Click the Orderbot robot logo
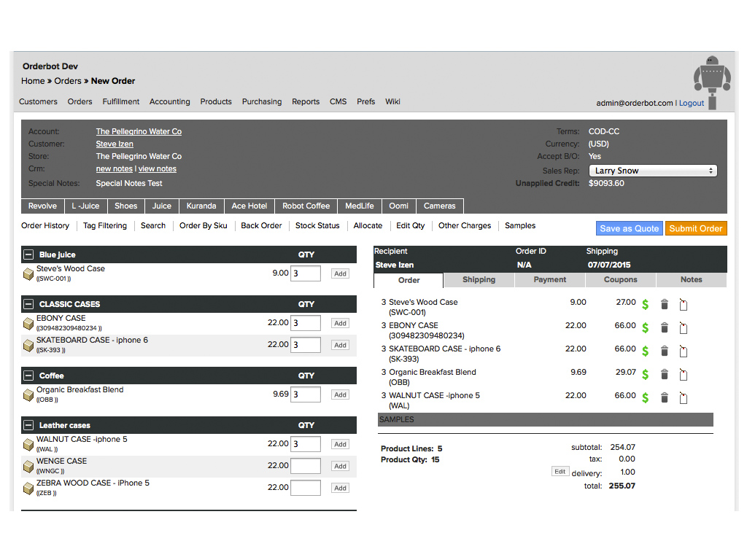The image size is (747, 560). click(x=712, y=82)
